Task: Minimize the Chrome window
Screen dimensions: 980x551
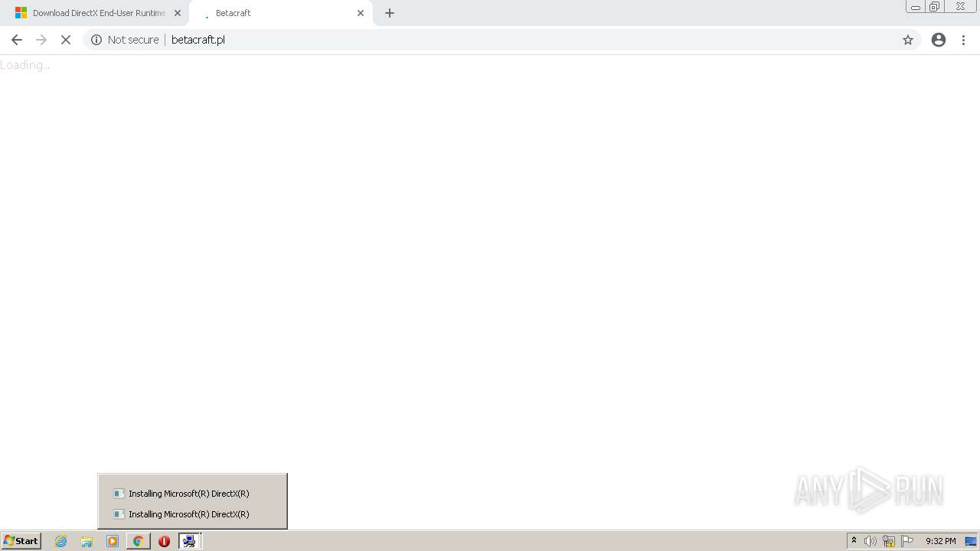Action: (x=916, y=7)
